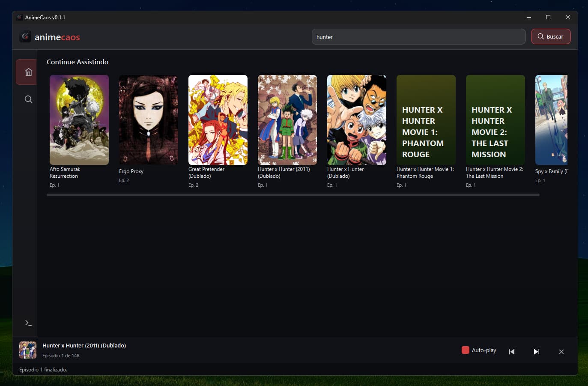Screen dimensions: 588x386
Task: Open the search page via sidebar magnifier icon
Action: 28,99
